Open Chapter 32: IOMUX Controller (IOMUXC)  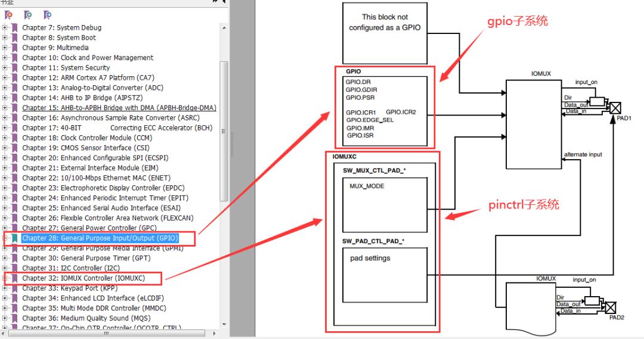83,278
